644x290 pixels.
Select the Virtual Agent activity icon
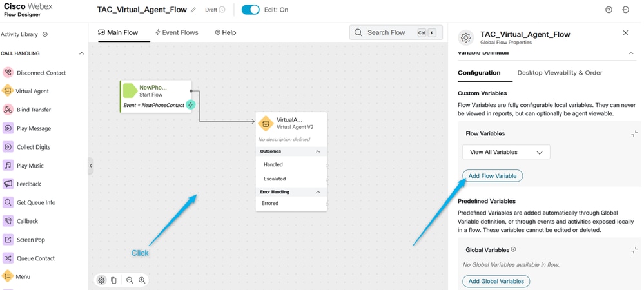click(7, 92)
